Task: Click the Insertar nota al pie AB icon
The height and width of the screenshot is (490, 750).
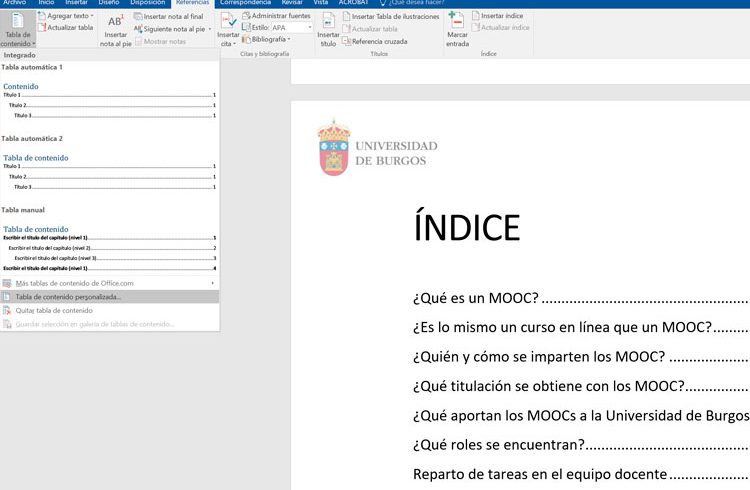Action: [x=115, y=21]
